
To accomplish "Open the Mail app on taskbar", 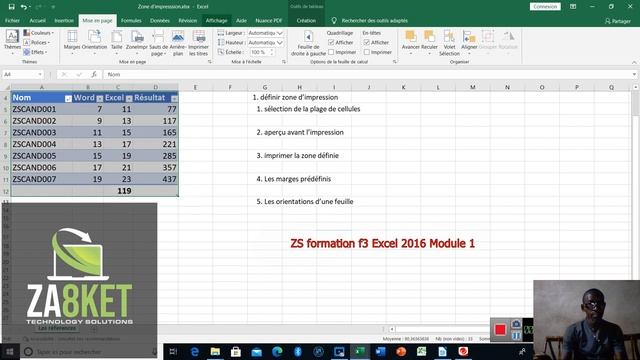I will 256,351.
